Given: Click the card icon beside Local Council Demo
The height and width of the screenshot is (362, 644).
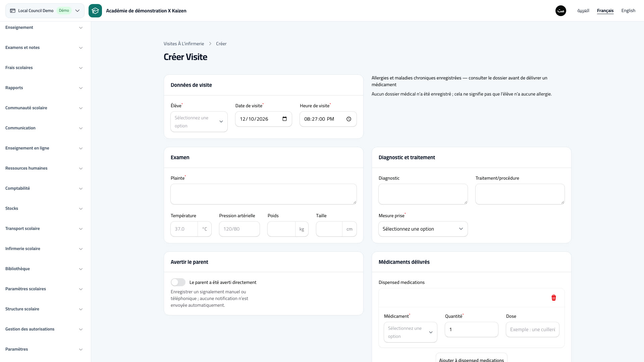Looking at the screenshot, I should click(x=13, y=11).
